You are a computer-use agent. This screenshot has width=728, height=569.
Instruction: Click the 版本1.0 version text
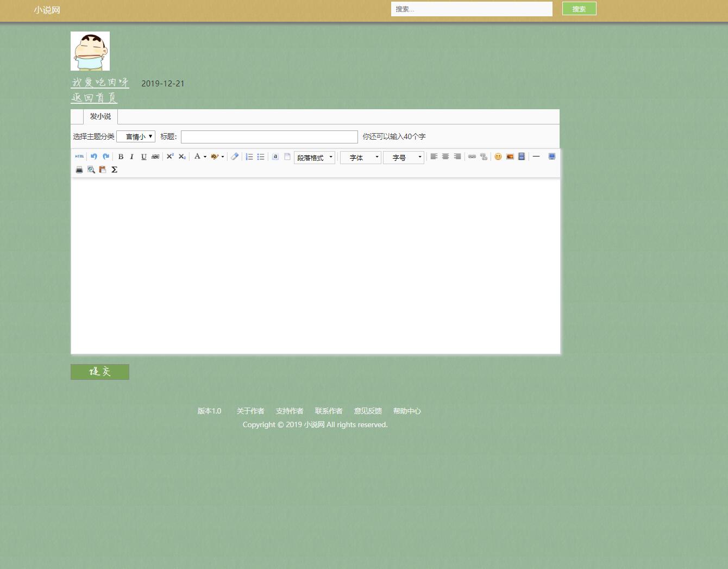(x=209, y=411)
